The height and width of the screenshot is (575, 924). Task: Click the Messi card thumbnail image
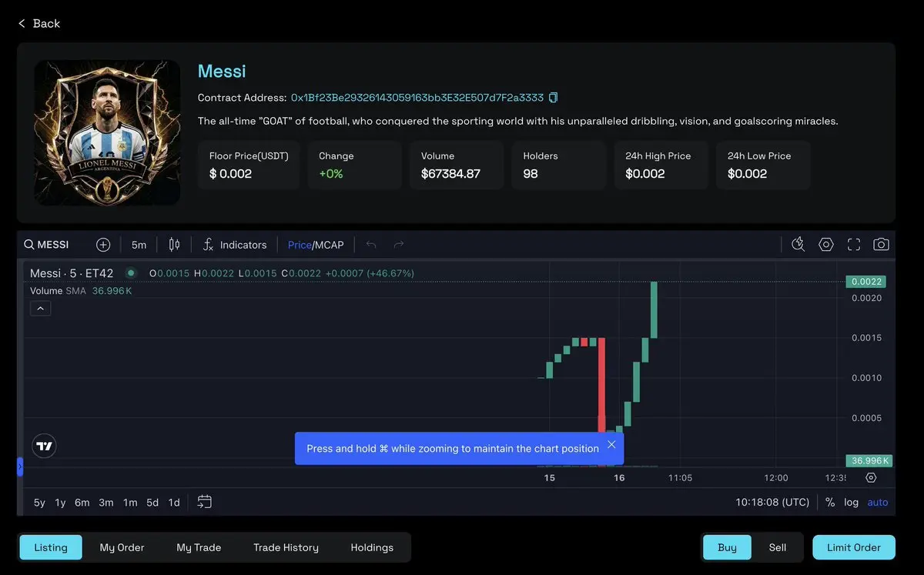coord(107,132)
